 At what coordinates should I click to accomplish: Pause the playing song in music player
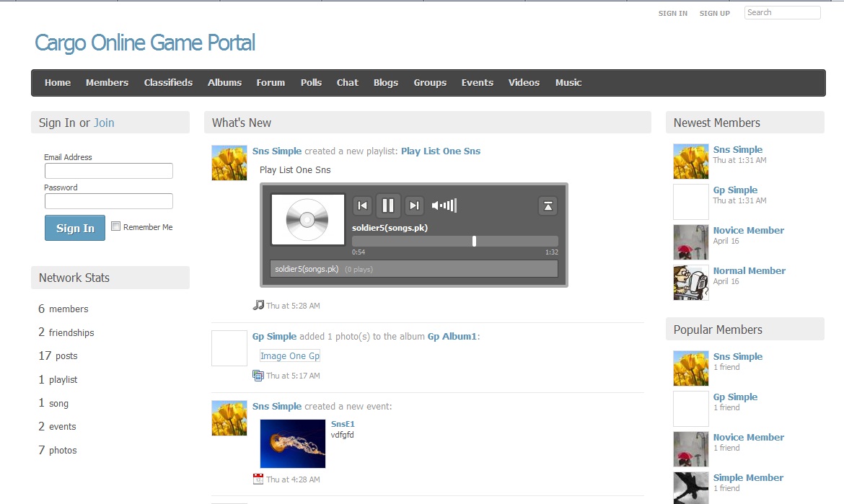[x=388, y=205]
